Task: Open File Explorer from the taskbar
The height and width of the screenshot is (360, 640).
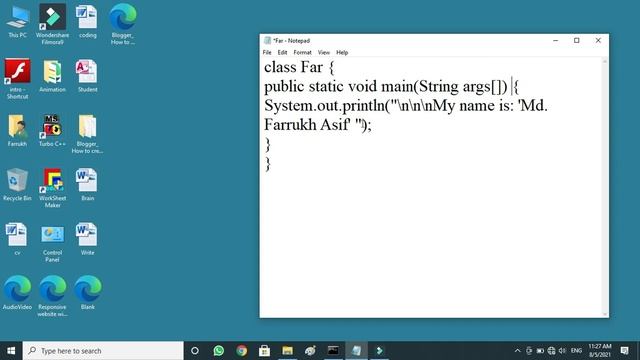Action: (287, 351)
